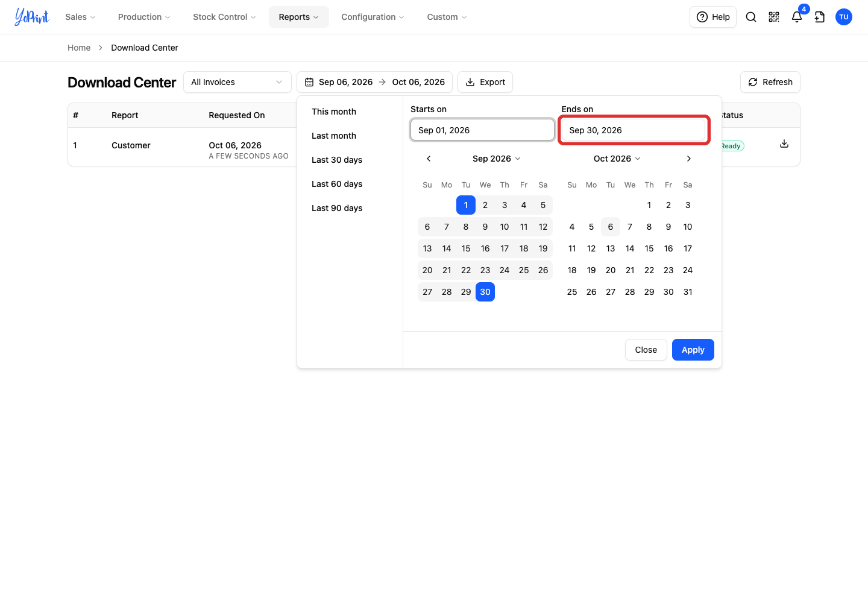Viewport: 868px width, 603px height.
Task: Open the document sync icon in header
Action: click(x=820, y=17)
